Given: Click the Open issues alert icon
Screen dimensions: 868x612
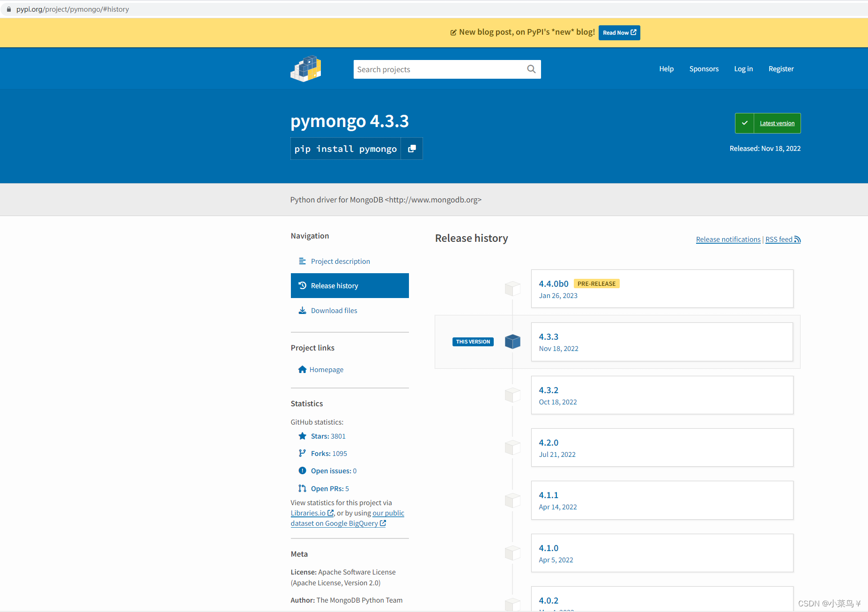Looking at the screenshot, I should coord(302,470).
